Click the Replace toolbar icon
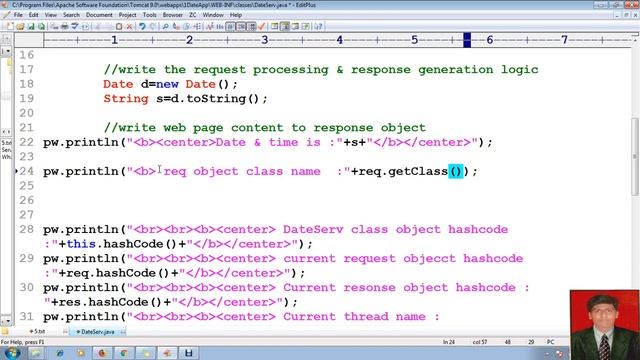 (x=176, y=27)
